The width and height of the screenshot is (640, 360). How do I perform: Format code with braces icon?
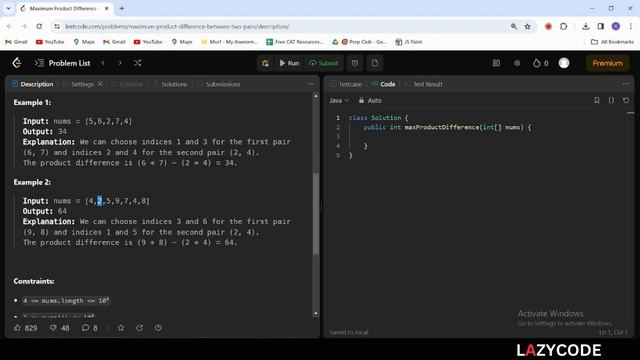[x=611, y=100]
